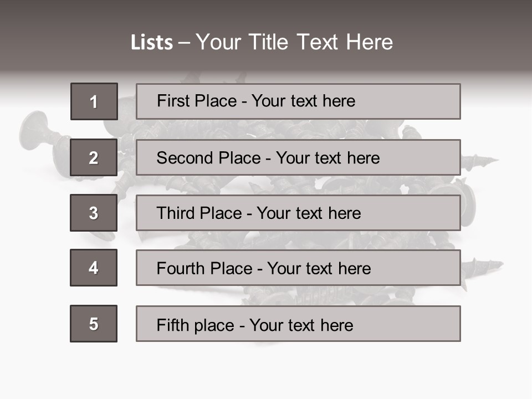Click Your Title Text Here placeholder
The height and width of the screenshot is (399, 532).
(x=294, y=43)
